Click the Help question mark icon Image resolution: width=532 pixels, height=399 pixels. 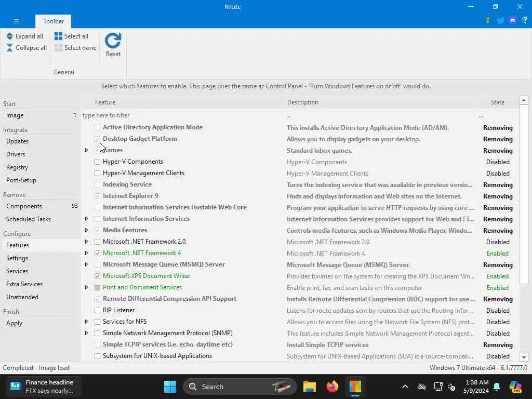pos(525,20)
